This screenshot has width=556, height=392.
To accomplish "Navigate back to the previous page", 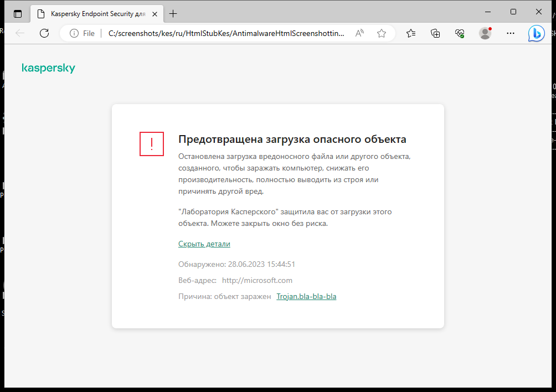I will click(20, 33).
